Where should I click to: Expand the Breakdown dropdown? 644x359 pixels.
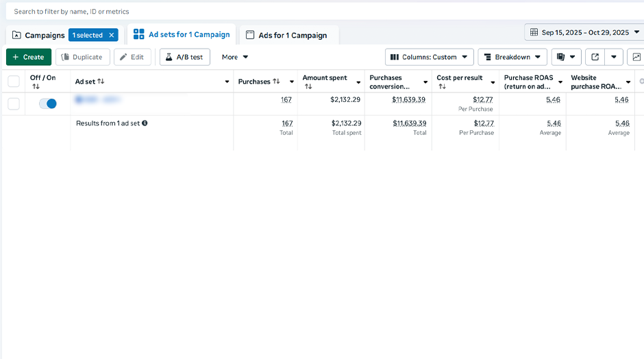tap(512, 57)
